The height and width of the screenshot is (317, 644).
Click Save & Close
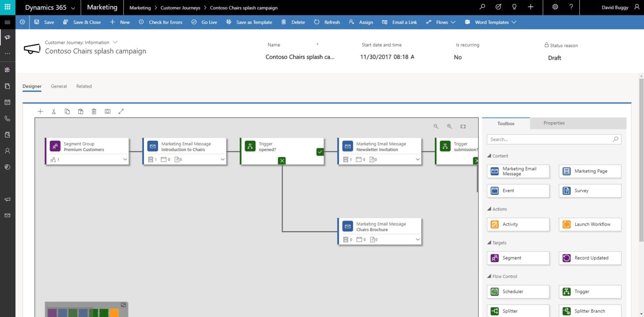(82, 22)
